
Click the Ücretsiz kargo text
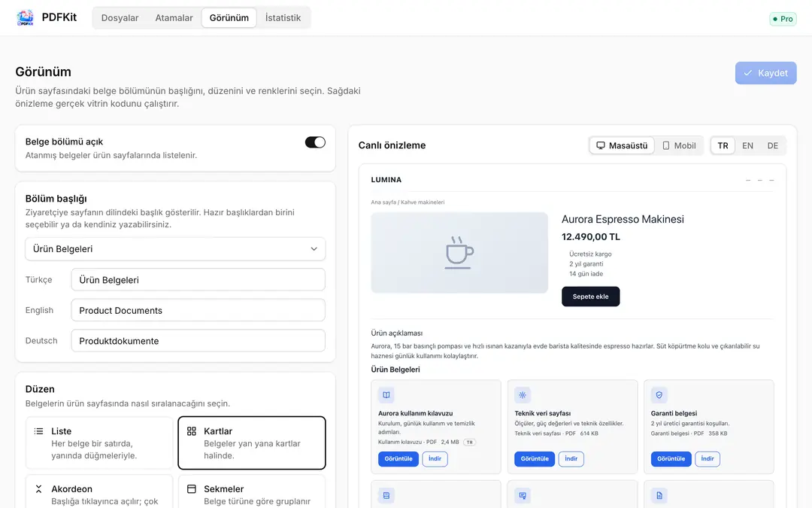tap(590, 254)
